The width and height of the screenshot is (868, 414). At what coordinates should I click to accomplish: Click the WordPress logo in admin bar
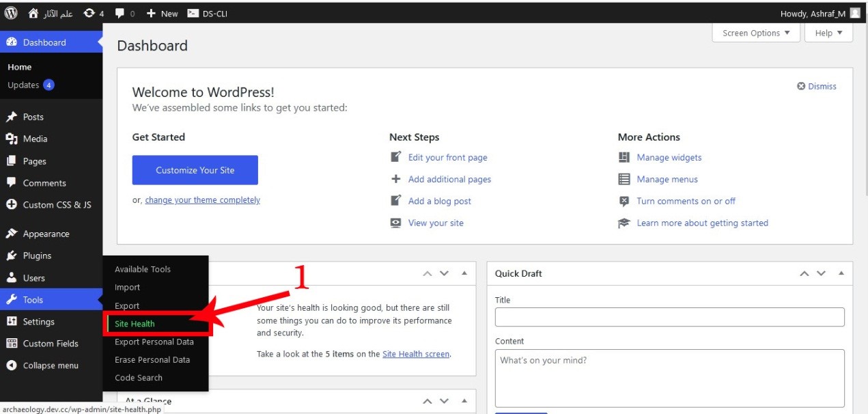pos(11,13)
